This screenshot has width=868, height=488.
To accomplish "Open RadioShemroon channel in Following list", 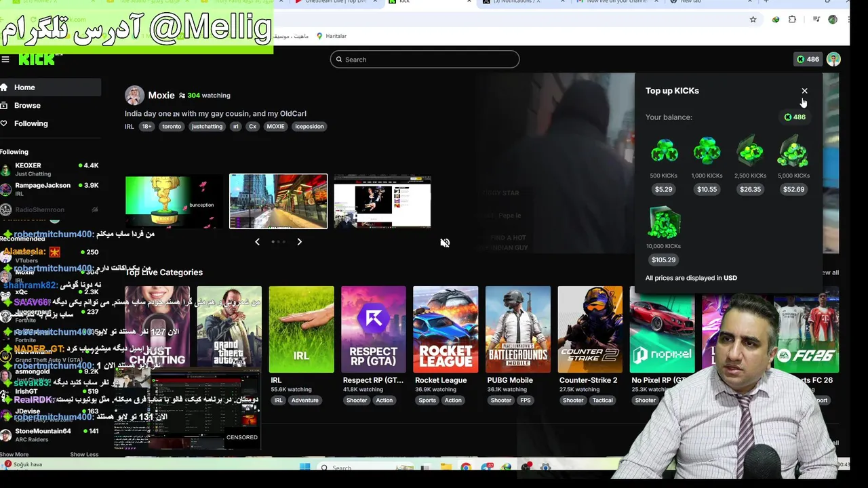I will pyautogui.click(x=50, y=209).
